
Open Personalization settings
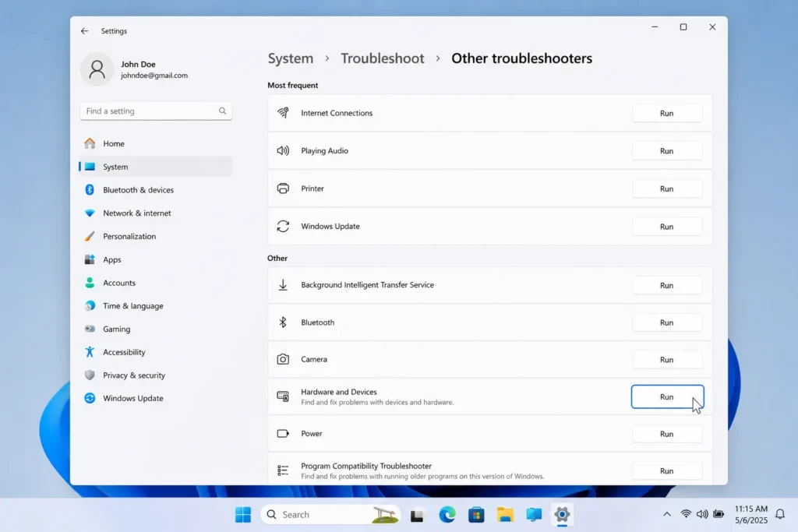tap(156, 237)
